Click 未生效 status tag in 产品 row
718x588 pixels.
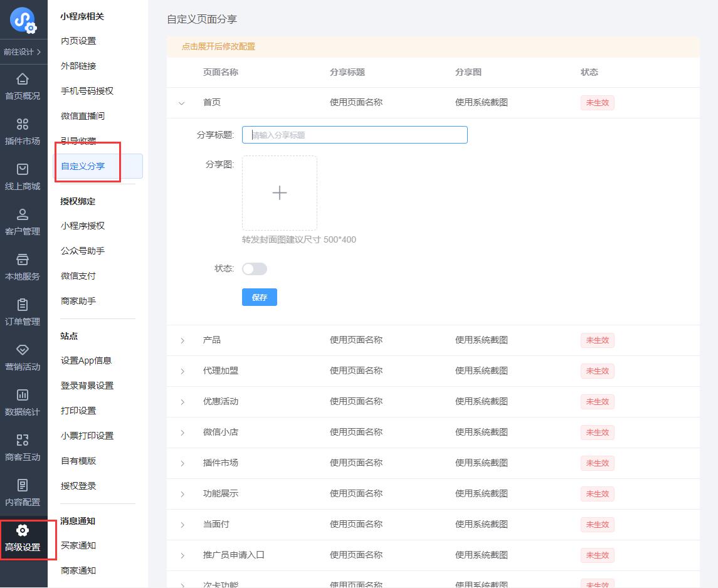tap(597, 340)
